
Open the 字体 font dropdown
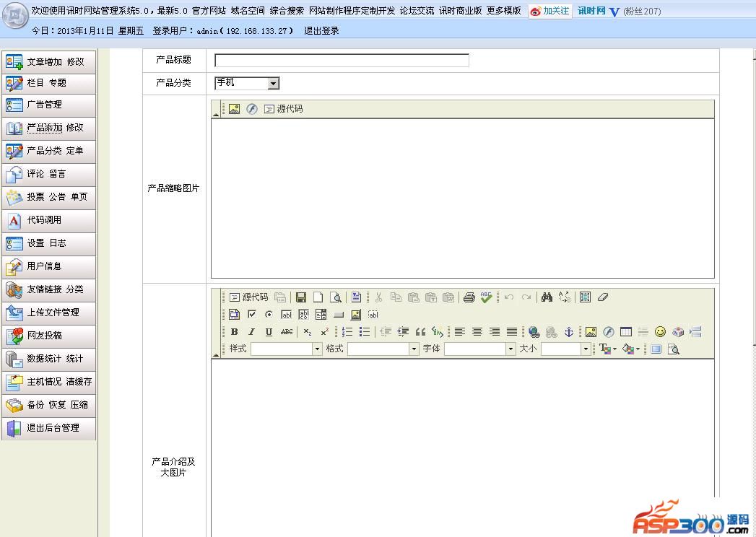pos(510,349)
